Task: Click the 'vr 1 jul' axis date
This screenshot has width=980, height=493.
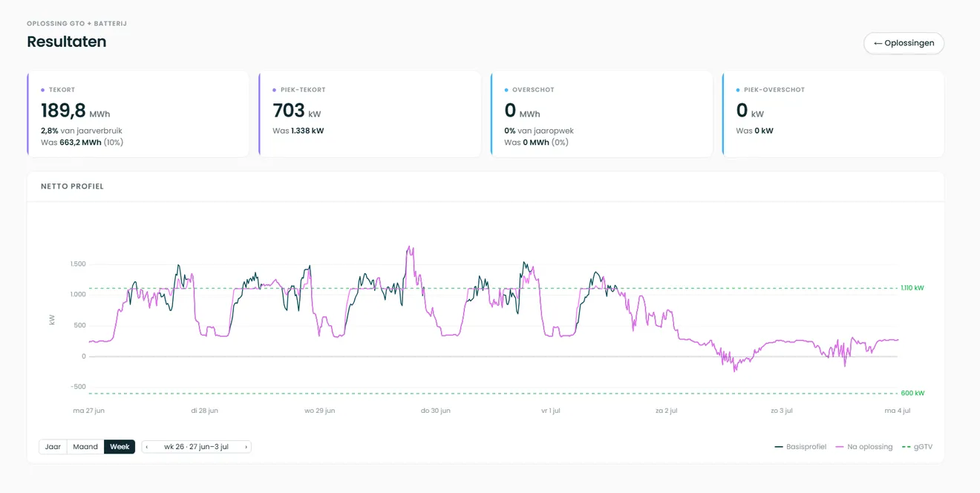Action: click(x=552, y=410)
